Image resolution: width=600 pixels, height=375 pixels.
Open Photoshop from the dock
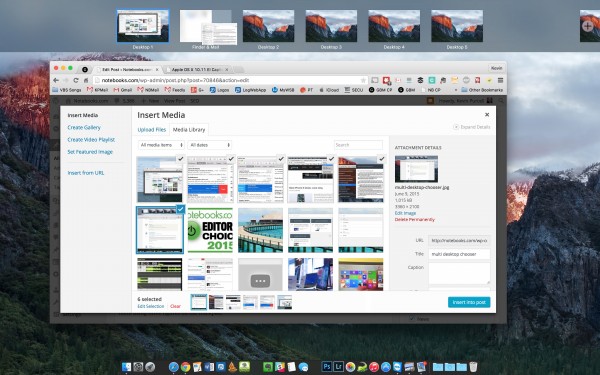(x=326, y=367)
